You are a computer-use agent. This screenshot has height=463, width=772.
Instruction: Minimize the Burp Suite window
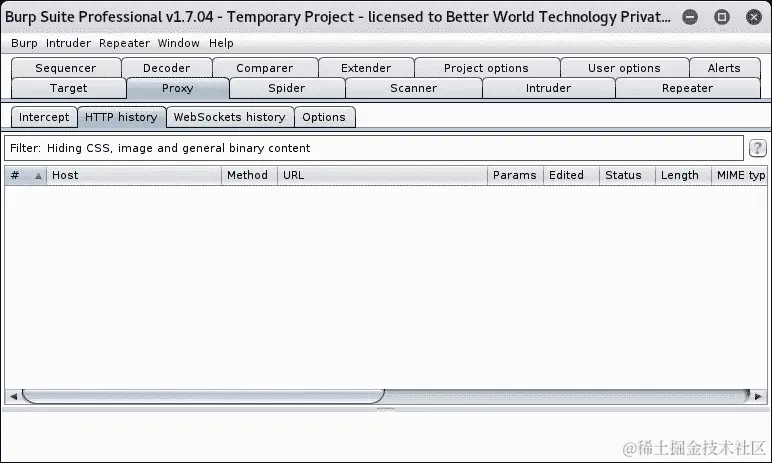click(x=690, y=17)
